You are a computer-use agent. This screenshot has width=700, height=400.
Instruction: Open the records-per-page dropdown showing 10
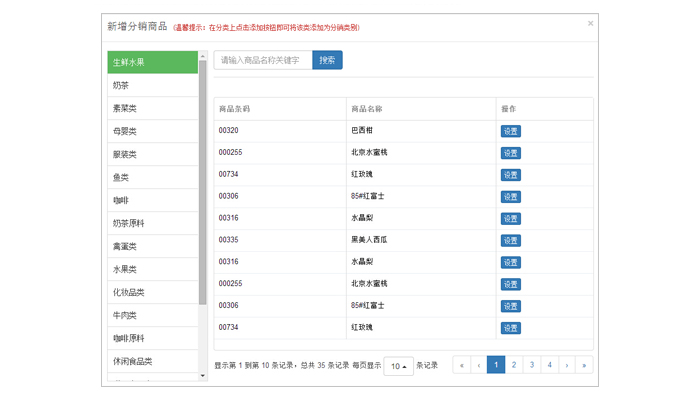pyautogui.click(x=398, y=366)
